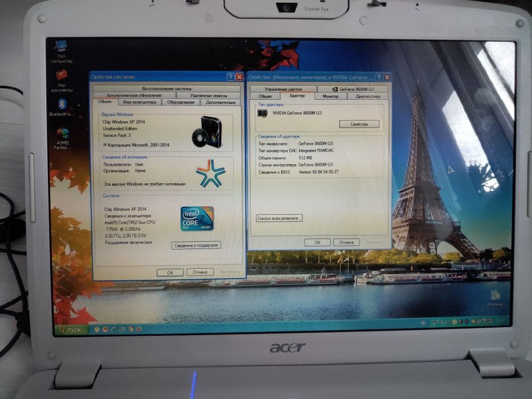This screenshot has height=399, width=532.
Task: Click the NVIDIA GeForce 8600M GS adapter name
Action: (297, 113)
